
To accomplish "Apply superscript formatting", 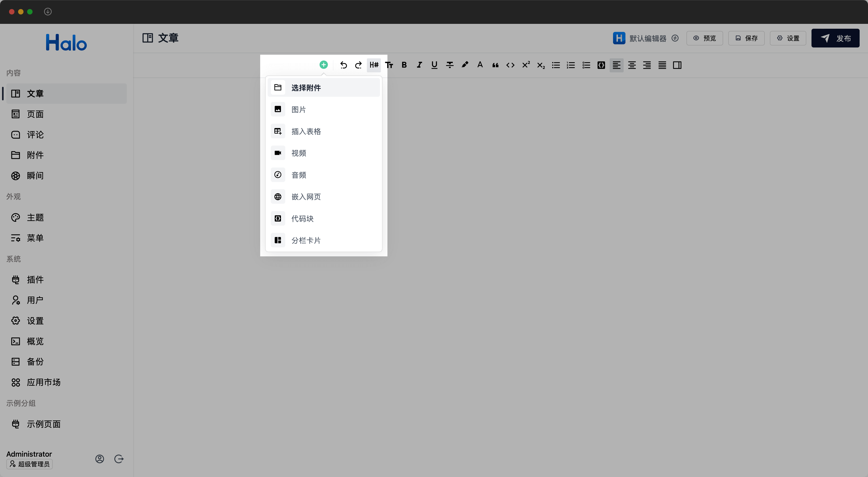I will tap(526, 65).
